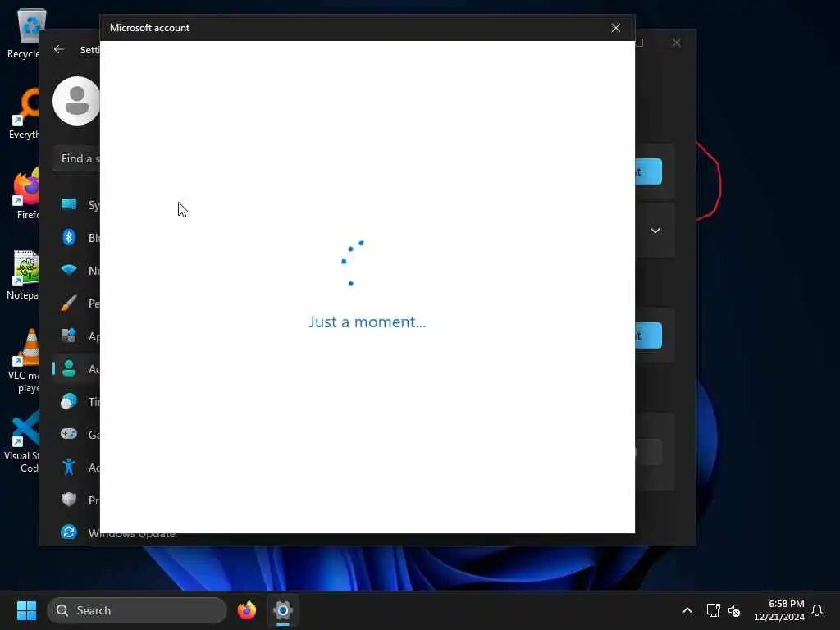Click Settings gear icon on taskbar
Image resolution: width=840 pixels, height=630 pixels.
point(282,610)
